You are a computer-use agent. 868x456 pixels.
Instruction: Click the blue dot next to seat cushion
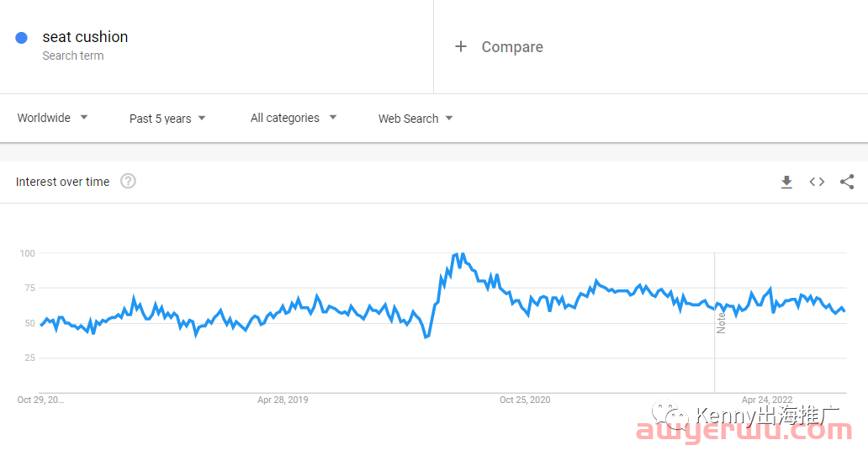click(x=22, y=38)
